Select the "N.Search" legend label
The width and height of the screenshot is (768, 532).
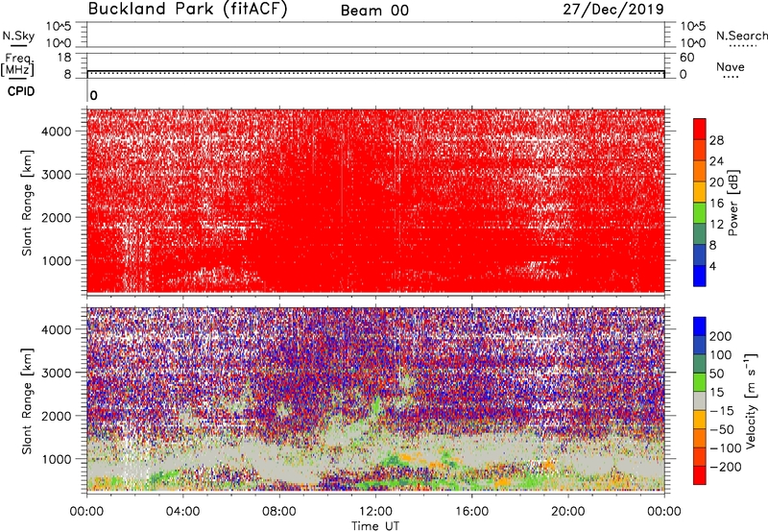pyautogui.click(x=741, y=36)
